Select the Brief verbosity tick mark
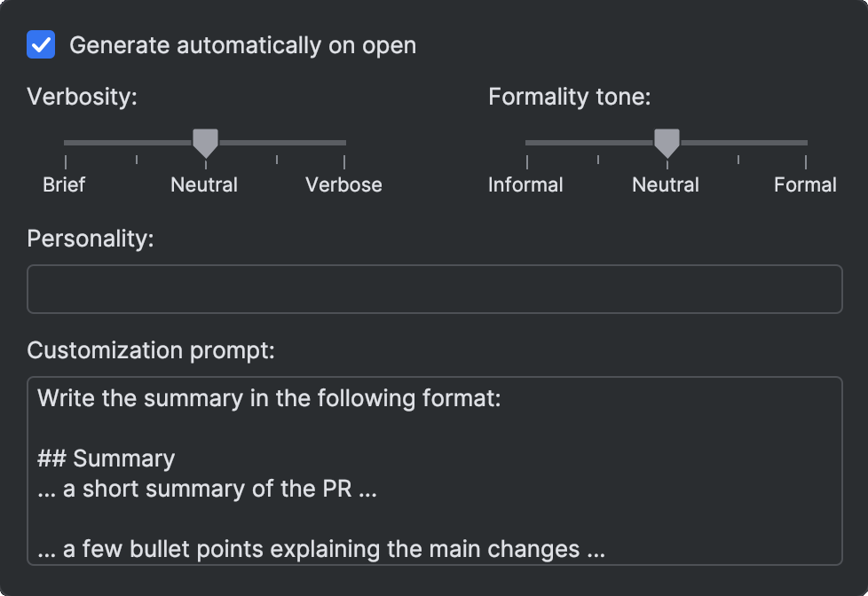868x596 pixels. pyautogui.click(x=67, y=160)
